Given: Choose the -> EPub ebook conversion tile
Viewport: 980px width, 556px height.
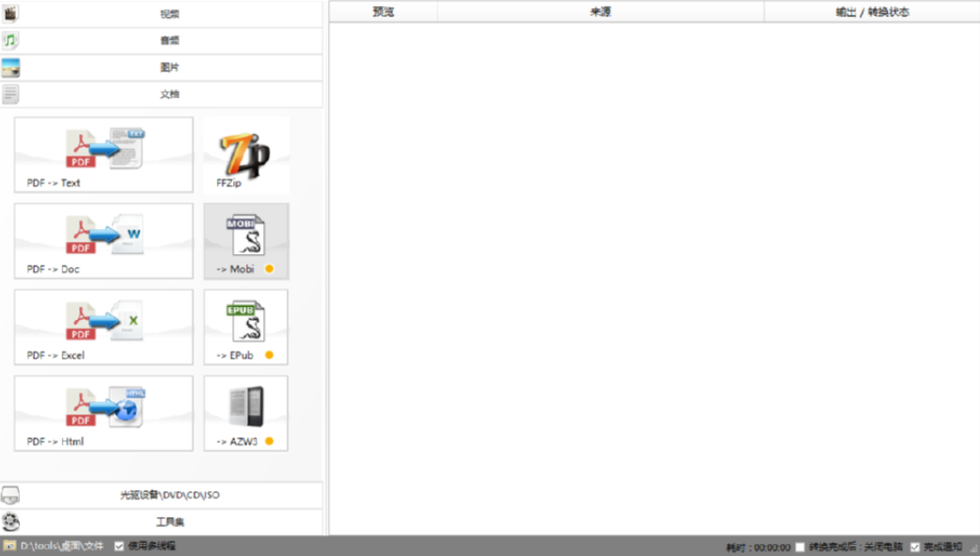Looking at the screenshot, I should [246, 328].
